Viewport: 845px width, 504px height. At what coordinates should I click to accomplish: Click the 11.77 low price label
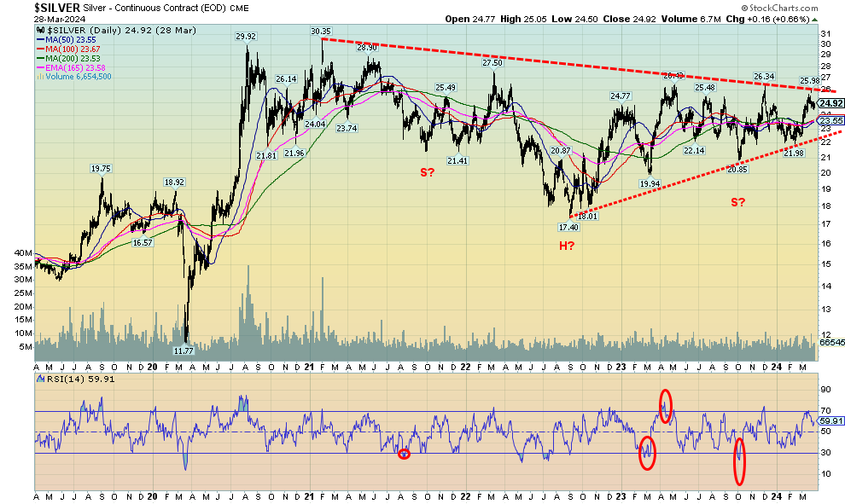point(185,350)
